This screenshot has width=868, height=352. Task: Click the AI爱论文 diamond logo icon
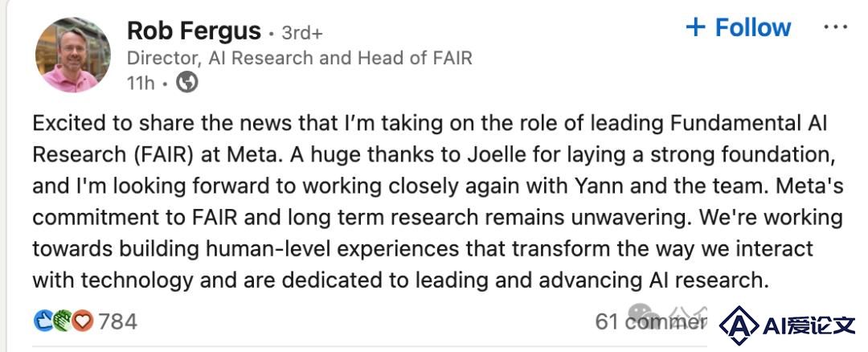point(739,326)
